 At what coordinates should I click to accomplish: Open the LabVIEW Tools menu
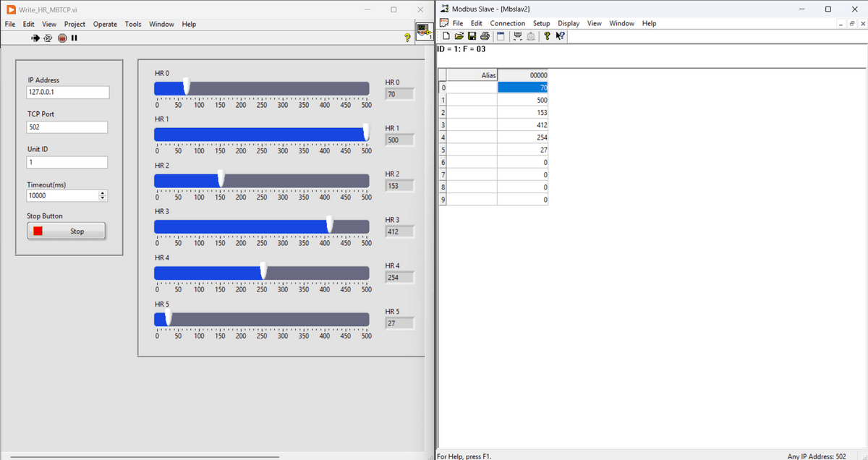[x=133, y=24]
